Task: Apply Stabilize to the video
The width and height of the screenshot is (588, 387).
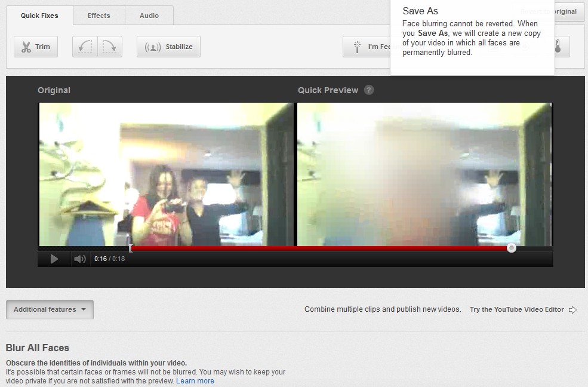Action: point(168,47)
